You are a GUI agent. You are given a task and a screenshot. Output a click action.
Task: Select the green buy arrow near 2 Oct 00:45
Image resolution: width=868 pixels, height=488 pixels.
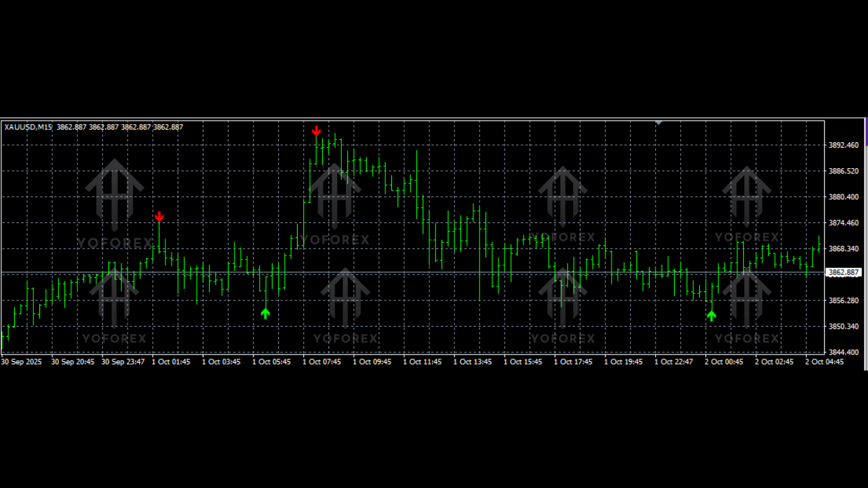click(x=711, y=315)
